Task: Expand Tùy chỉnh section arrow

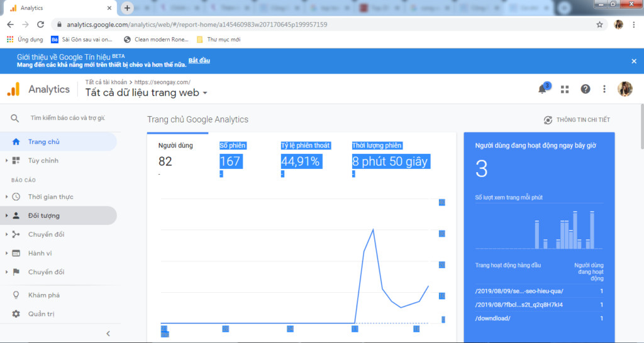Action: [6, 160]
